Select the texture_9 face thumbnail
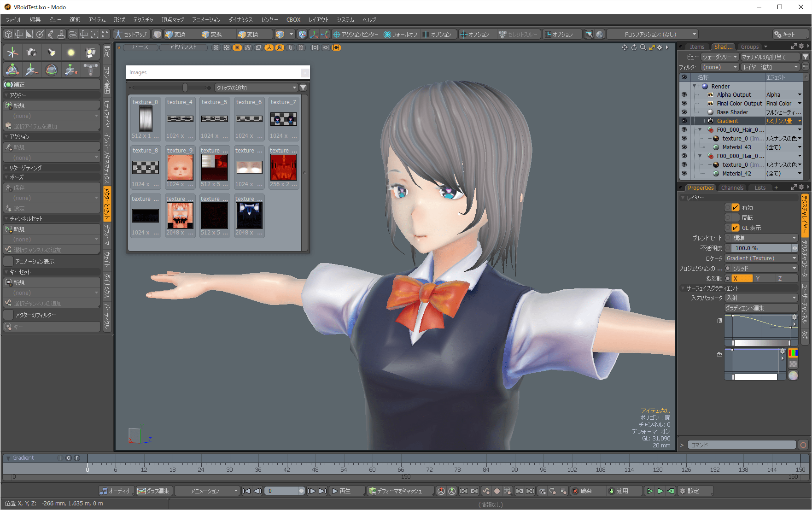 pyautogui.click(x=180, y=167)
